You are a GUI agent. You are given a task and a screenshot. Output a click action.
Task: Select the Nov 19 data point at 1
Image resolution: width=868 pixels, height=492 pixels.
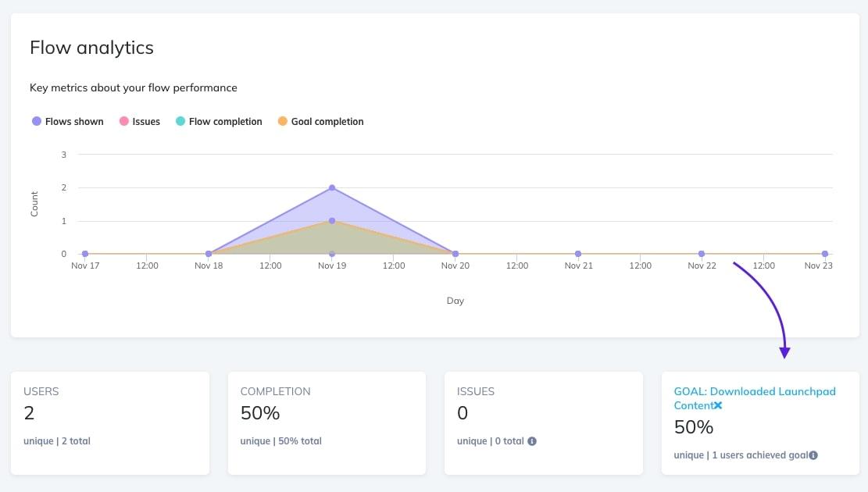click(332, 221)
